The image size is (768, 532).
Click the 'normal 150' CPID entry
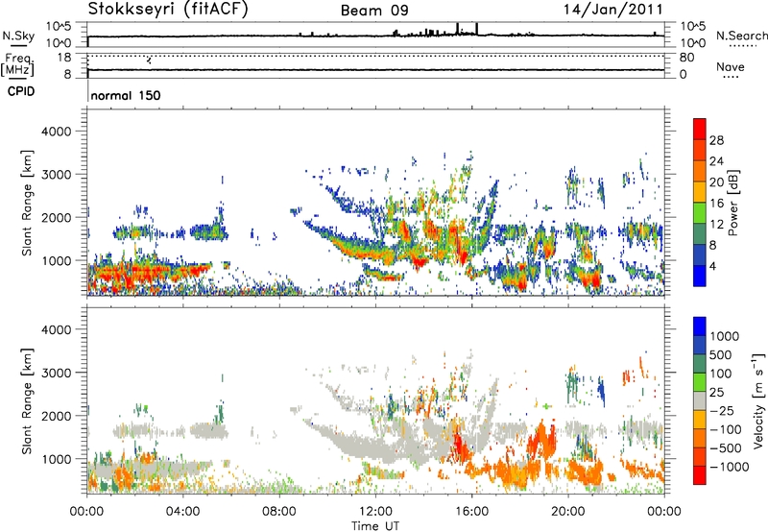point(126,95)
